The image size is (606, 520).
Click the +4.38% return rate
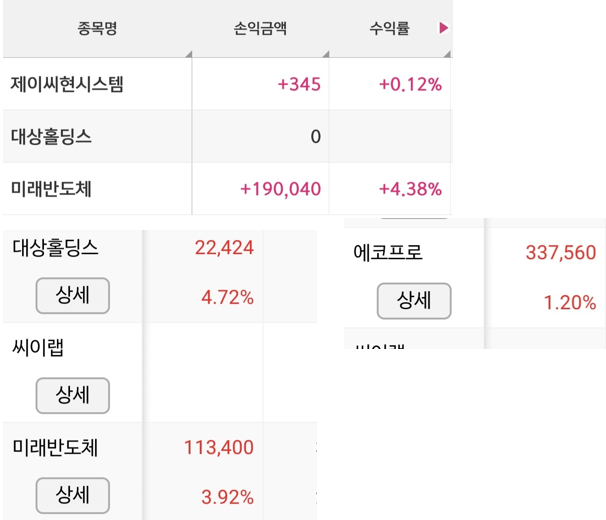point(410,189)
